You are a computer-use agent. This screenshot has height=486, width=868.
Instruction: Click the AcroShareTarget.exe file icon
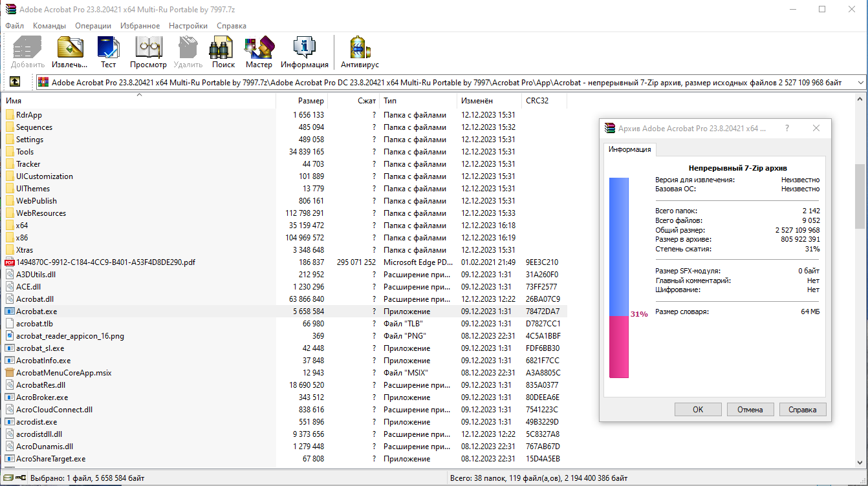tap(10, 459)
